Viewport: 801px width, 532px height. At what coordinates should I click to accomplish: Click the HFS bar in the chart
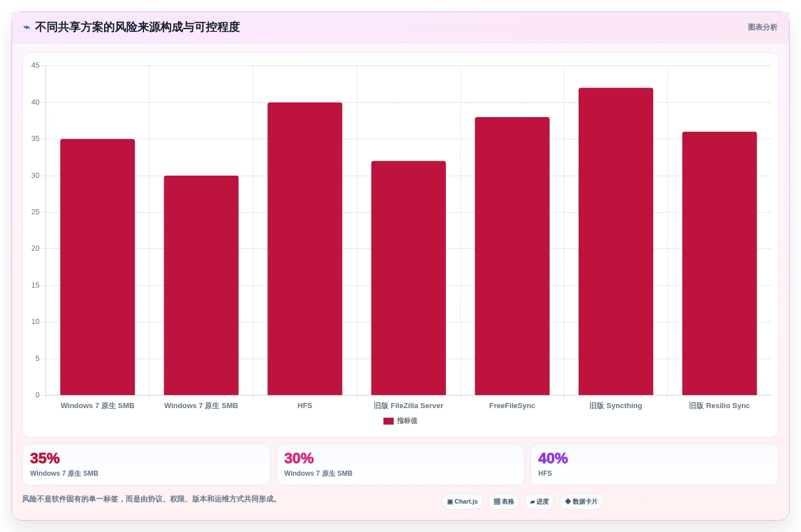click(305, 249)
